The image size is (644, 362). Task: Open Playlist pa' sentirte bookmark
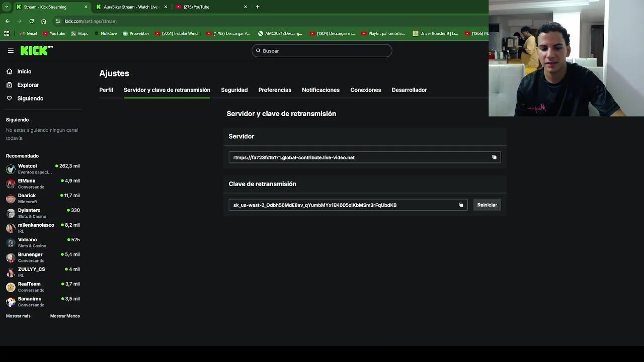[x=383, y=34]
